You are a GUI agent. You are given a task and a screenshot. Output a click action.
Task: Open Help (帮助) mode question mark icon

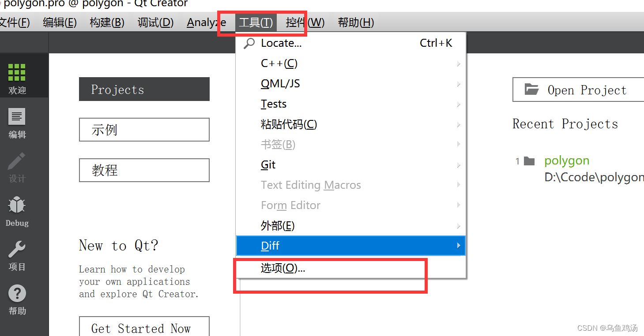point(17,294)
